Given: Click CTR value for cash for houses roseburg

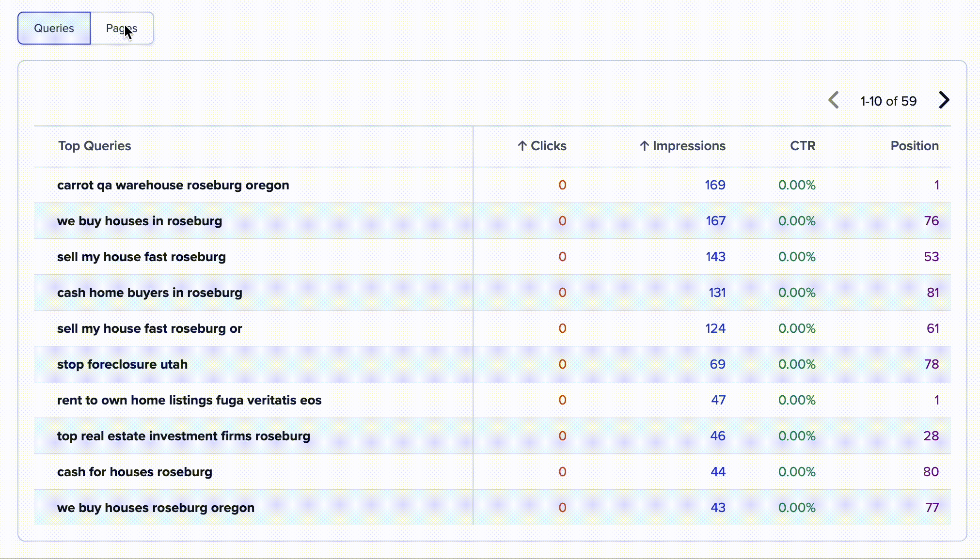Looking at the screenshot, I should [x=797, y=472].
